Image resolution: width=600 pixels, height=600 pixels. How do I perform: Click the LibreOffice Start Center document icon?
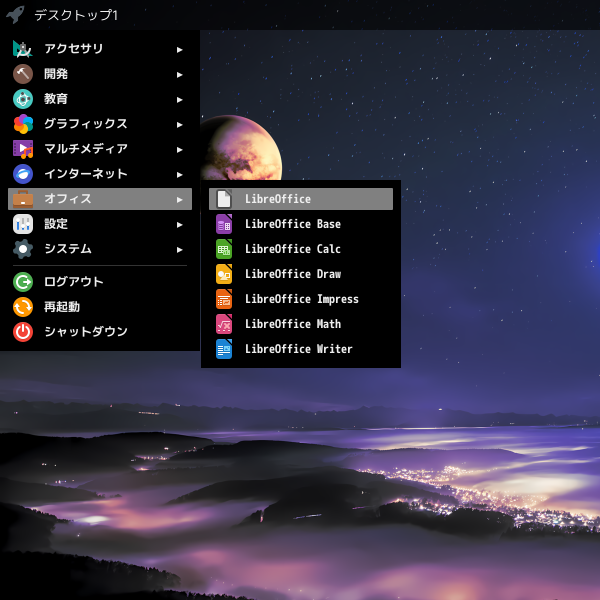[224, 199]
